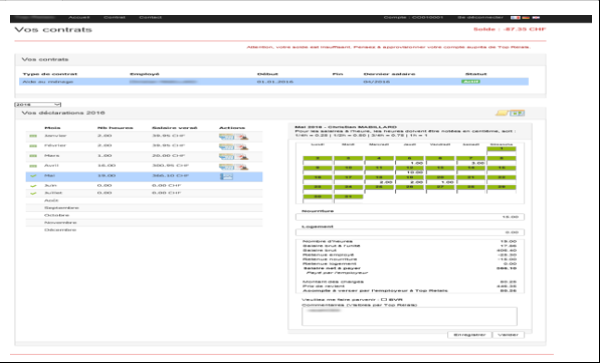The height and width of the screenshot is (363, 600).
Task: Click the Valider button
Action: (x=509, y=335)
